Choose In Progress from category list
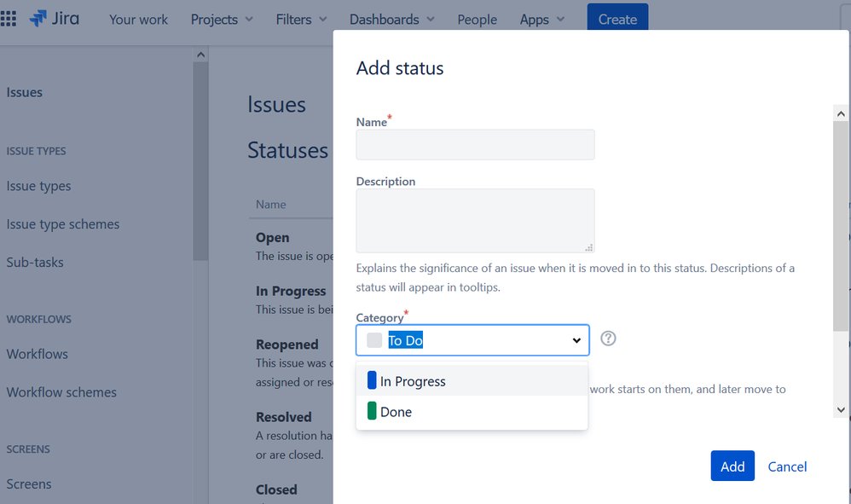The height and width of the screenshot is (504, 851). tap(472, 381)
